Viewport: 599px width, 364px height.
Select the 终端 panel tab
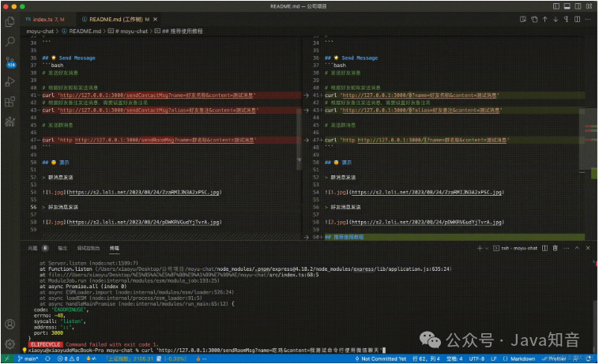pyautogui.click(x=115, y=249)
